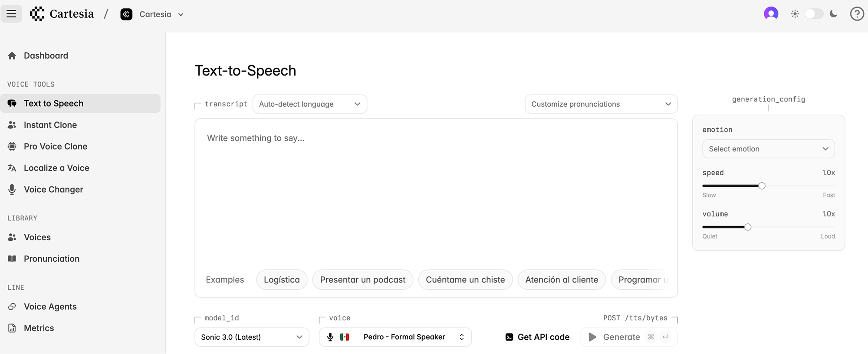868x354 pixels.
Task: Click the Cartesia workspace avatar icon
Action: tap(126, 14)
